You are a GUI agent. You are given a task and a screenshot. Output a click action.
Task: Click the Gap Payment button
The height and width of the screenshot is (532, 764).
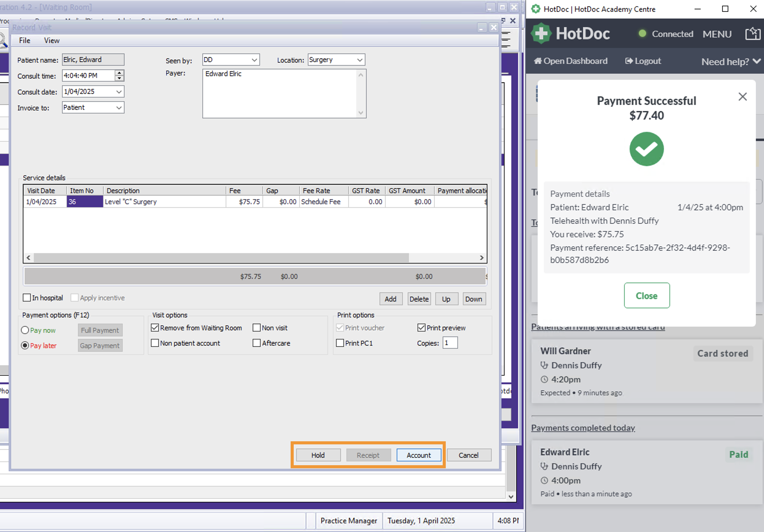(x=100, y=345)
